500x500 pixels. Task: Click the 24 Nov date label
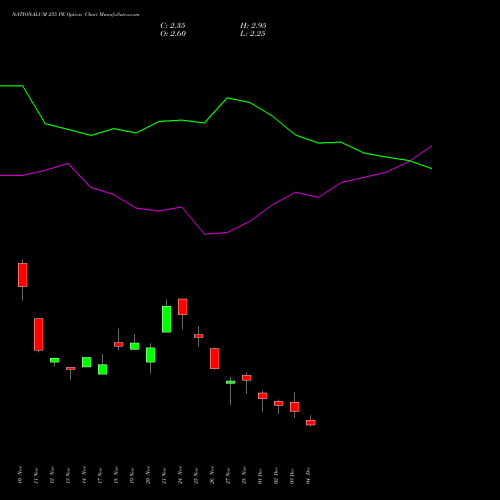[x=180, y=475]
